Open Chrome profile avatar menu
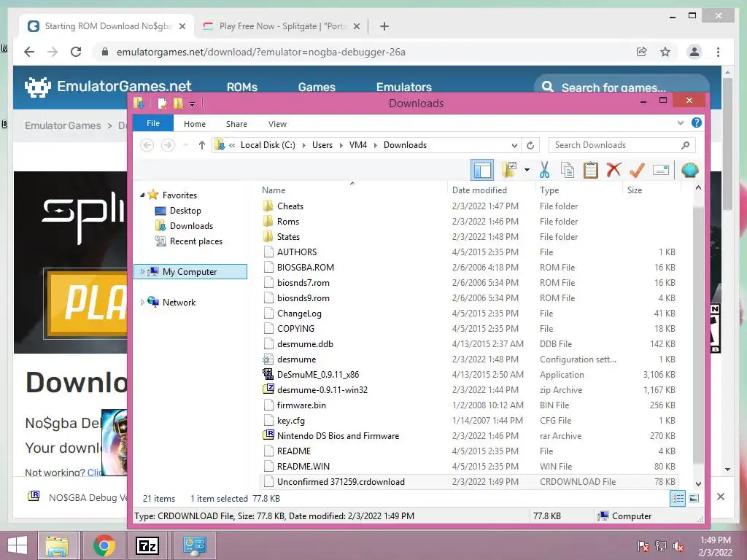 (x=694, y=52)
